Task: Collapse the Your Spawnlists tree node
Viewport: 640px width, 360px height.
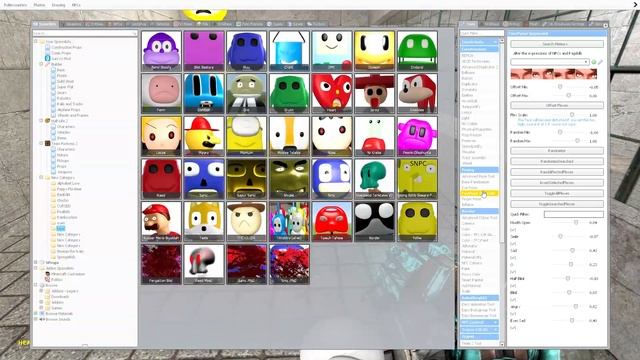Action: click(36, 42)
